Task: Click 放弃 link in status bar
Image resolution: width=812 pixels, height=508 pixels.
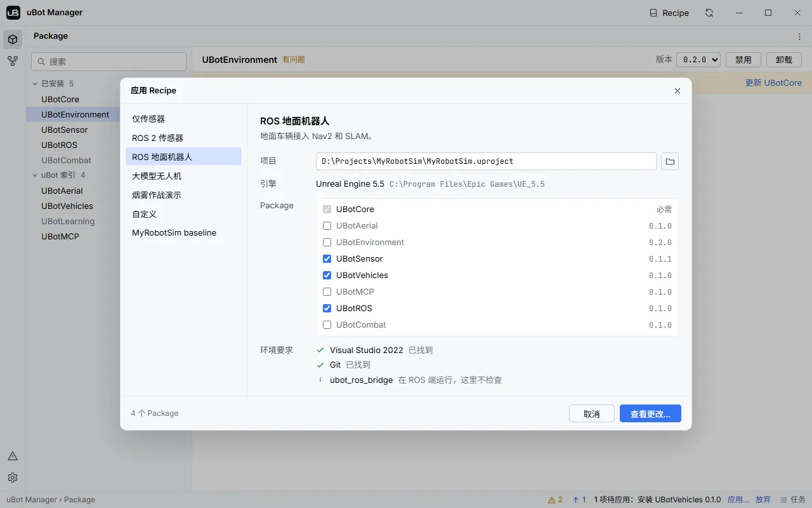Action: 763,500
